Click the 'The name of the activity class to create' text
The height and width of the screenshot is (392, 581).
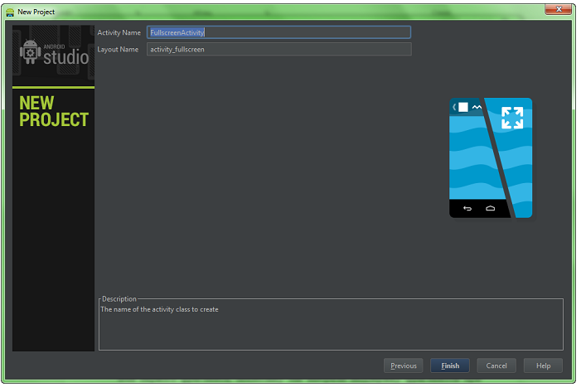pos(159,309)
